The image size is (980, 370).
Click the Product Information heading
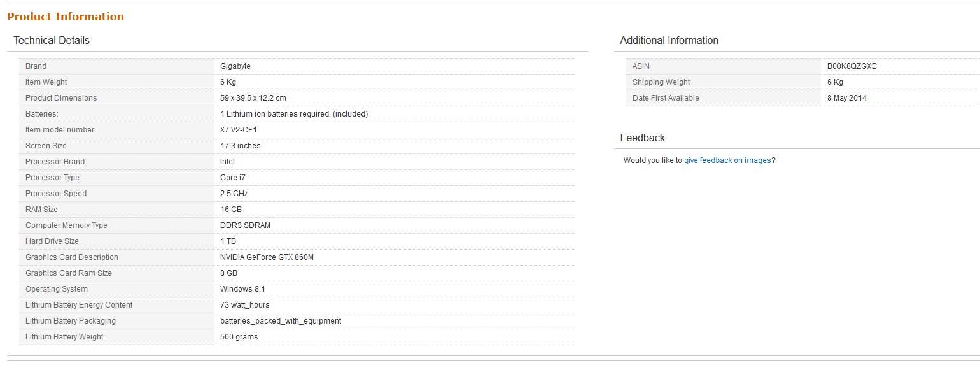66,17
